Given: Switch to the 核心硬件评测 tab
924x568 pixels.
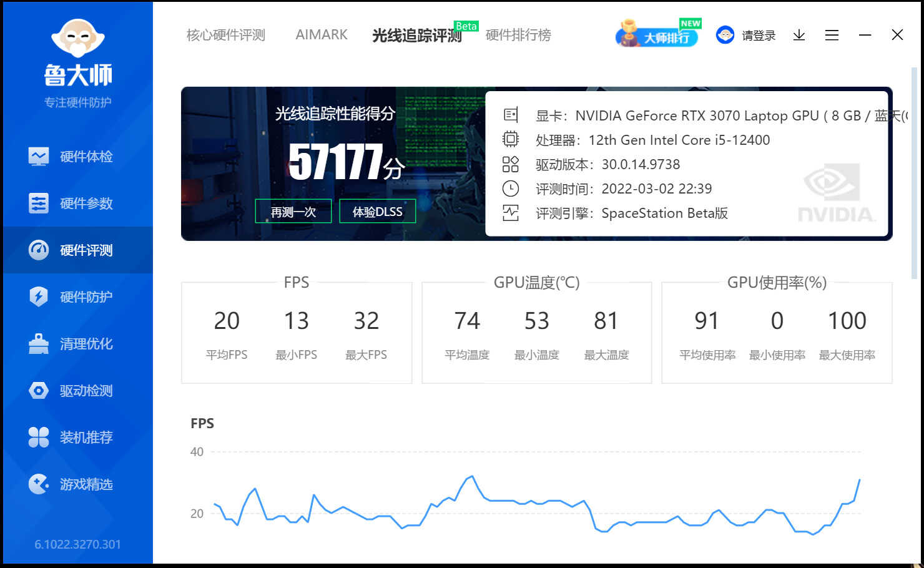Looking at the screenshot, I should 226,36.
